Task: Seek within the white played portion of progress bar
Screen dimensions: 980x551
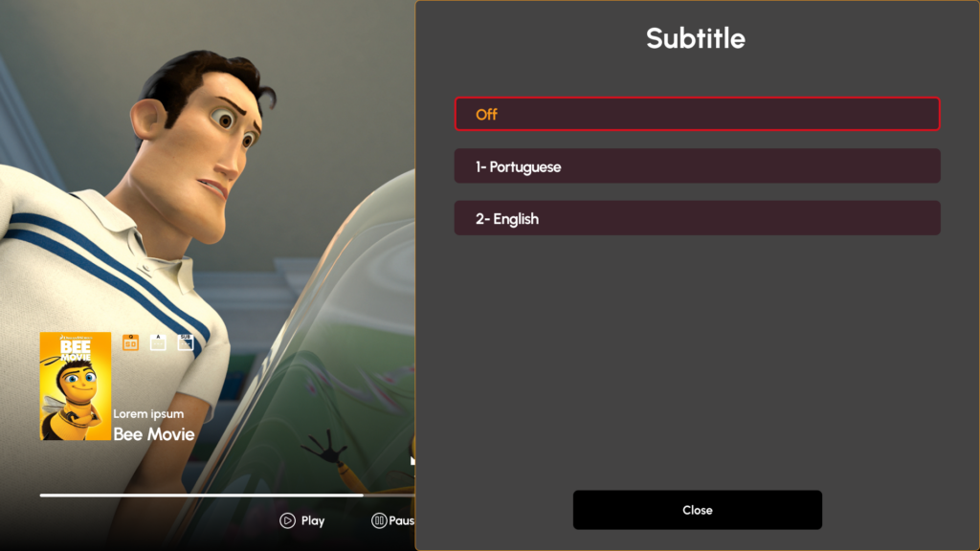Action: coord(201,496)
